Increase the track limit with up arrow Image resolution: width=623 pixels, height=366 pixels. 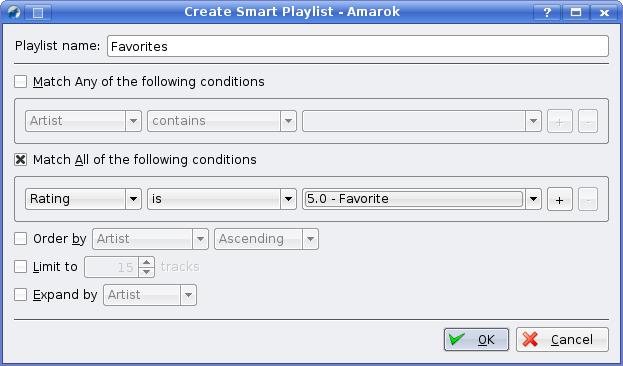[147, 262]
